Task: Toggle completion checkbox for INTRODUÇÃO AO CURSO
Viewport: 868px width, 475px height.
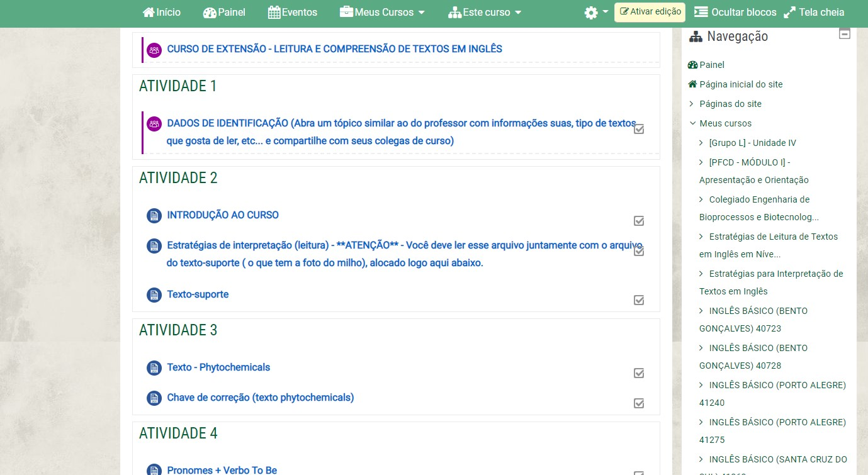Action: 639,221
